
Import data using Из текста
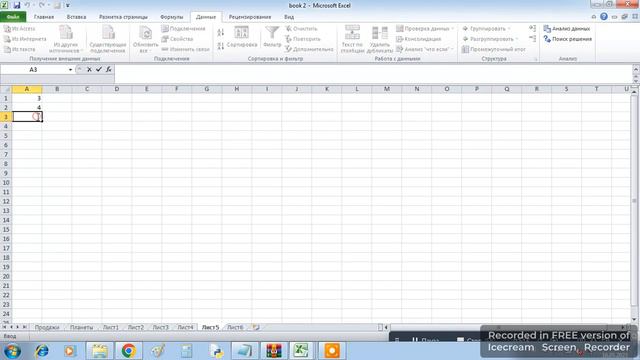20,49
